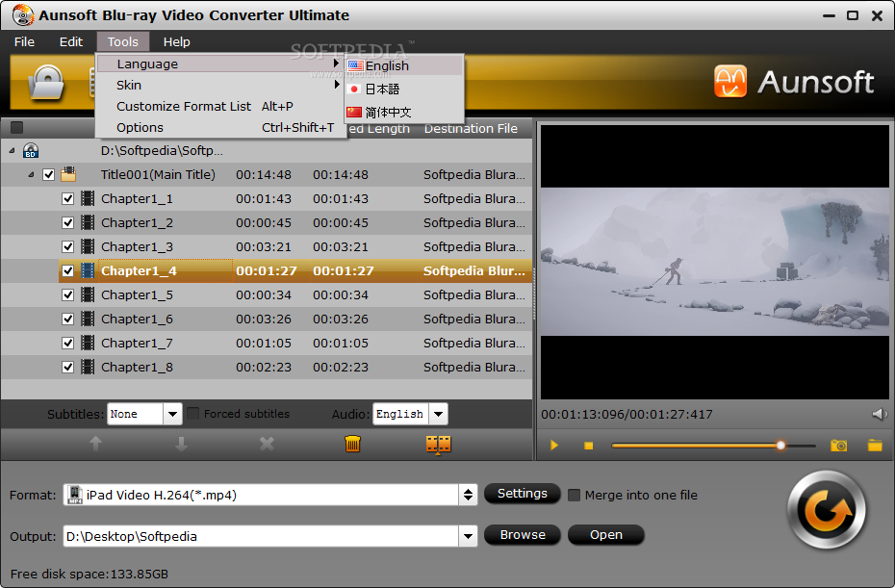The width and height of the screenshot is (895, 588).
Task: Click the big orange Convert button
Action: (826, 510)
